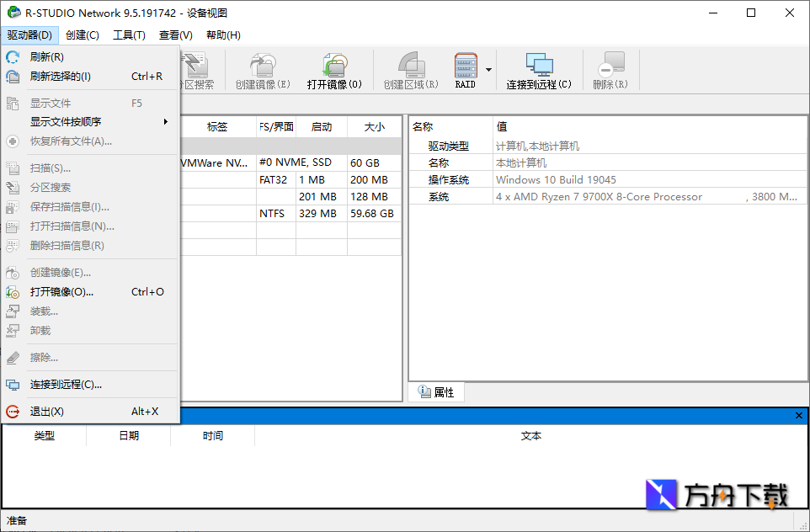Select the 创建镜像 create image toolbar icon
810x532 pixels.
click(262, 67)
